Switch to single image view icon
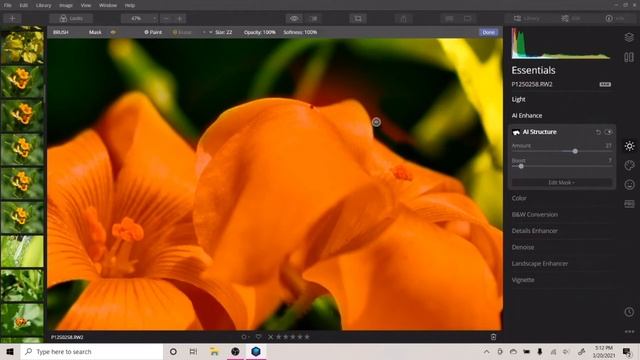 468,18
